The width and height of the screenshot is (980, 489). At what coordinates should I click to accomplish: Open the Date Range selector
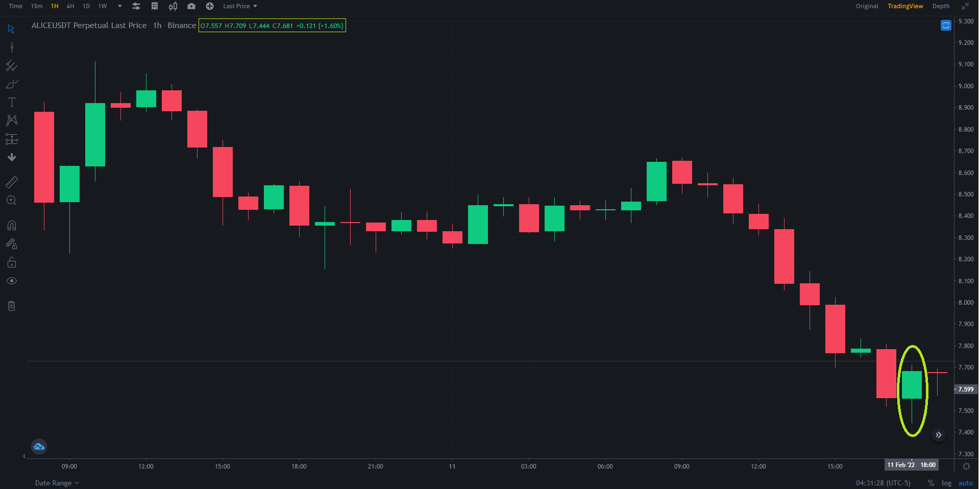point(57,483)
